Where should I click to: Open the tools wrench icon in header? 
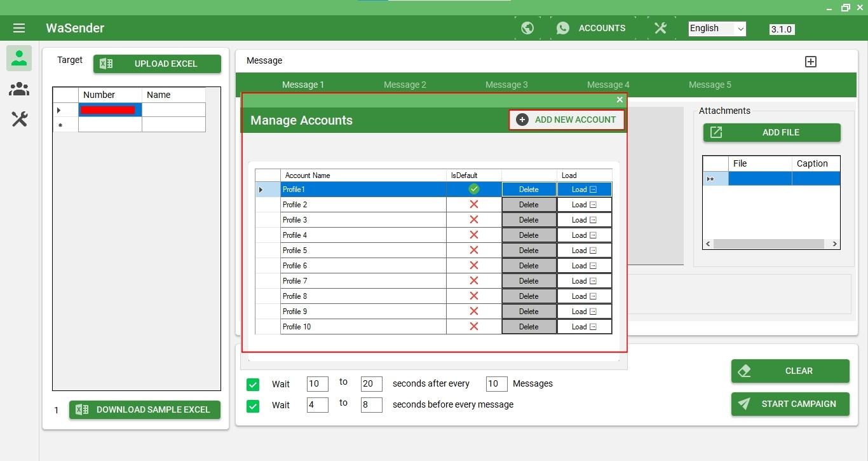pyautogui.click(x=660, y=28)
